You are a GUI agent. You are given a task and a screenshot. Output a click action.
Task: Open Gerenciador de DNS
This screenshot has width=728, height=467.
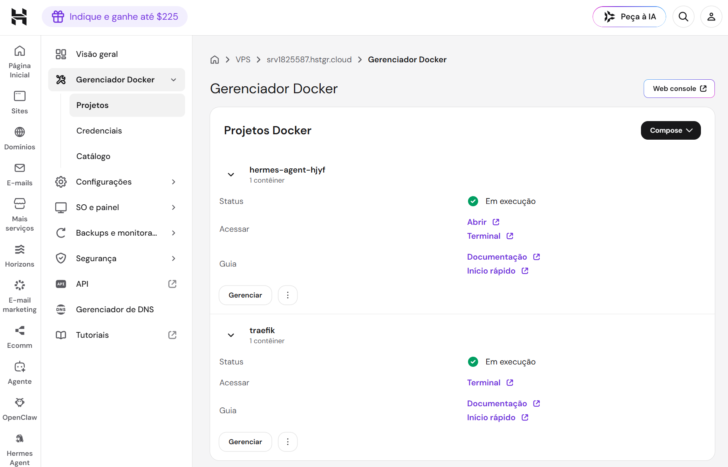(116, 309)
